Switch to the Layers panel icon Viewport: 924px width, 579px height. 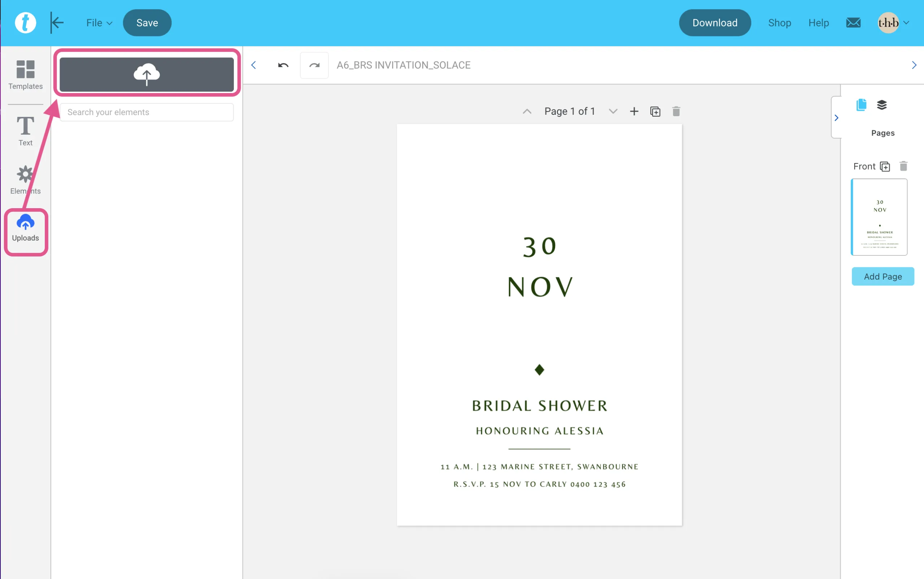click(x=882, y=105)
